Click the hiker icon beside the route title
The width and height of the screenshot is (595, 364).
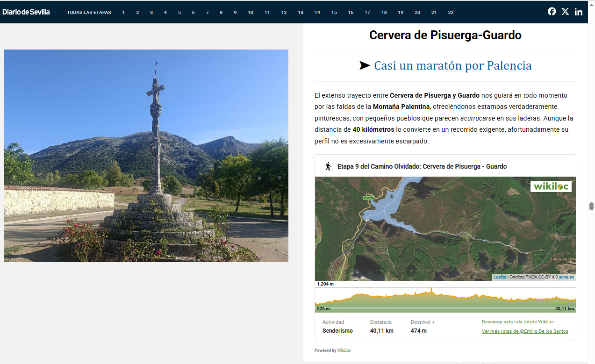[328, 166]
